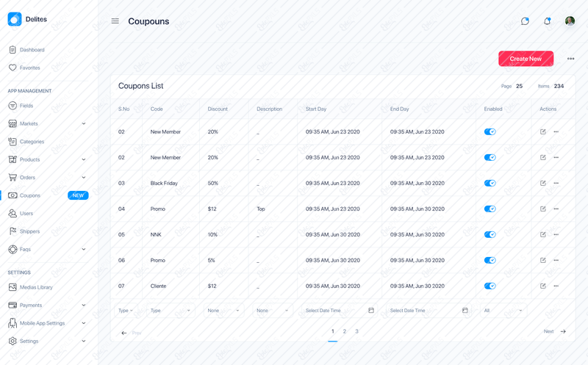Image resolution: width=588 pixels, height=365 pixels.
Task: Open the Enabled column All filter dropdown
Action: [503, 311]
